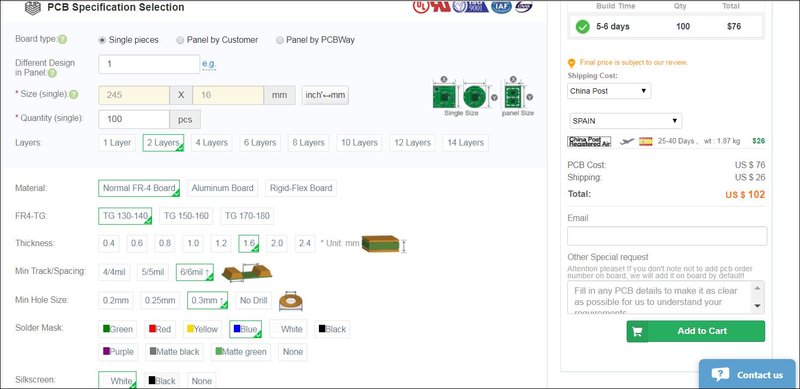800x389 pixels.
Task: Choose the Aluminum Board material option
Action: (222, 188)
